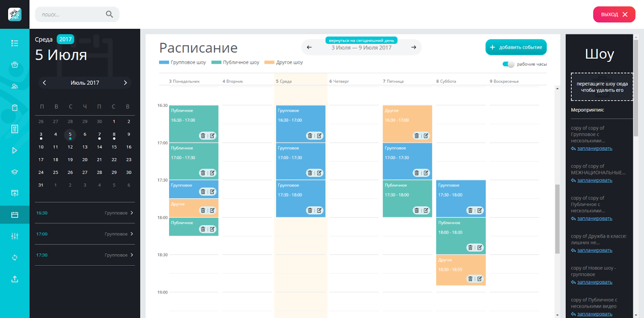Select July 20 in mini calendar
The width and height of the screenshot is (644, 318).
[x=85, y=160]
